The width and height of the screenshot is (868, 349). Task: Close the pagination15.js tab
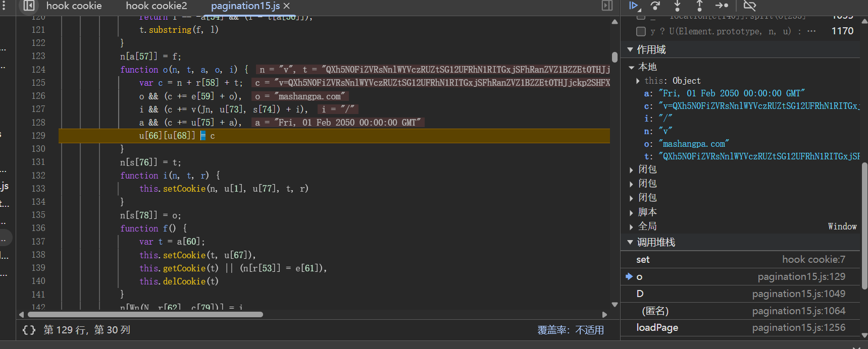(287, 6)
